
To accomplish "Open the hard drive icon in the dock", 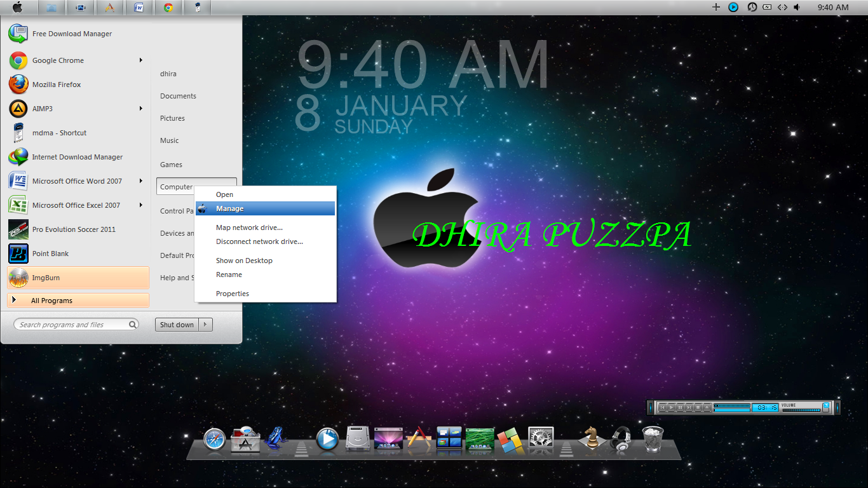I will 358,438.
